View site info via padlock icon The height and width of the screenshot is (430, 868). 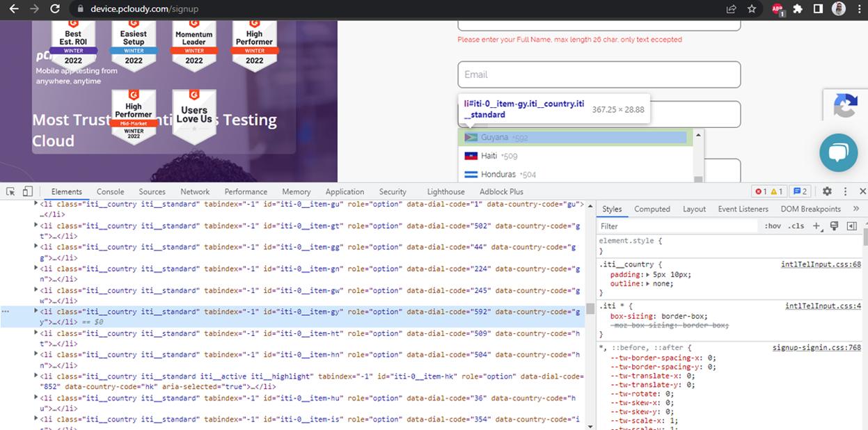click(80, 9)
